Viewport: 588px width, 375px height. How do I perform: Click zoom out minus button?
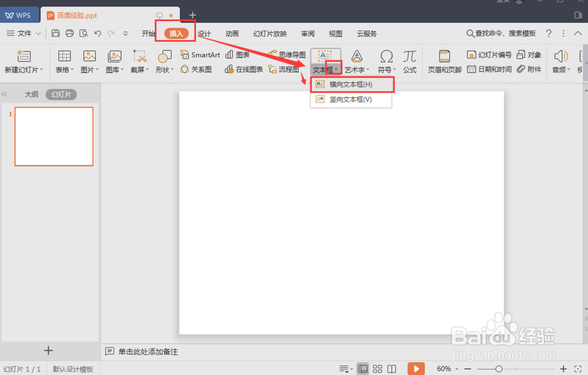click(x=467, y=369)
